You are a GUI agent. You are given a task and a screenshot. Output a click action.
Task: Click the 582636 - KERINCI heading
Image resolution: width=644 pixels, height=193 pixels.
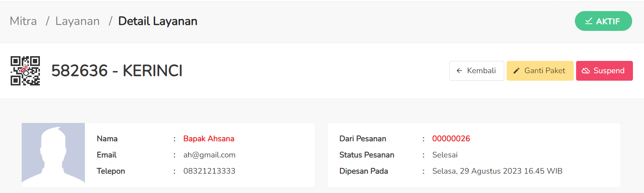pyautogui.click(x=117, y=71)
